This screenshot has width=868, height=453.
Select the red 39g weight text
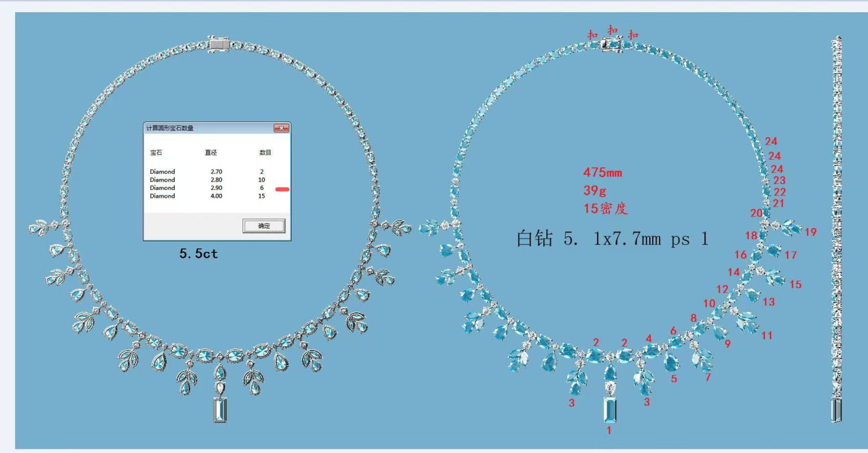(594, 190)
